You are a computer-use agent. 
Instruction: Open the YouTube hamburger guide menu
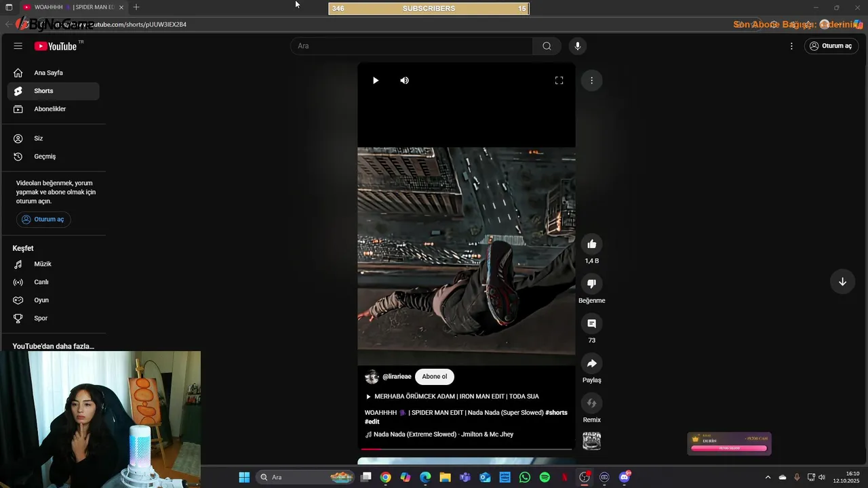click(18, 46)
